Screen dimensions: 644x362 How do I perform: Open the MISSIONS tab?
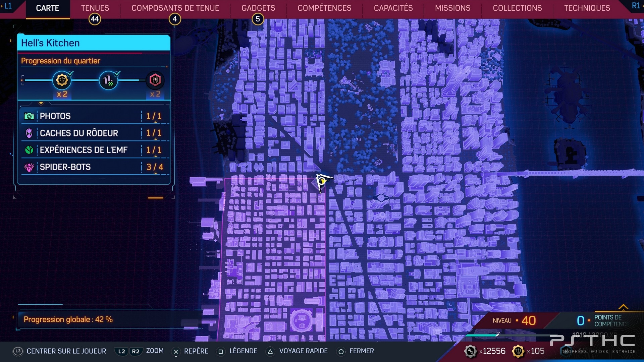tap(452, 8)
